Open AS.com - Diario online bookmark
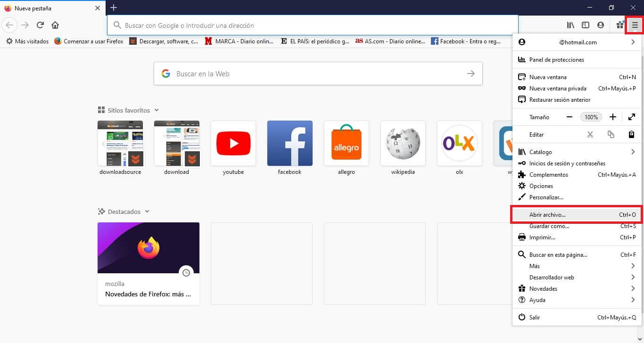Image resolution: width=644 pixels, height=343 pixels. (x=390, y=41)
